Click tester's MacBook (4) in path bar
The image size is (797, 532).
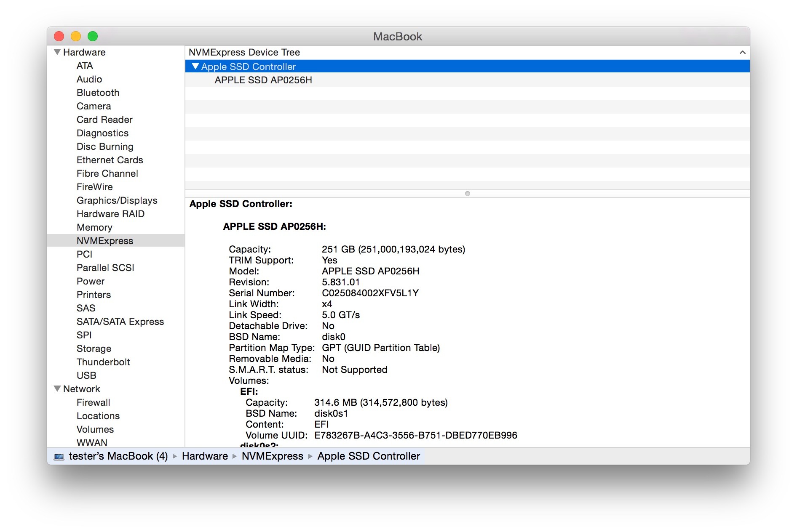pyautogui.click(x=118, y=456)
